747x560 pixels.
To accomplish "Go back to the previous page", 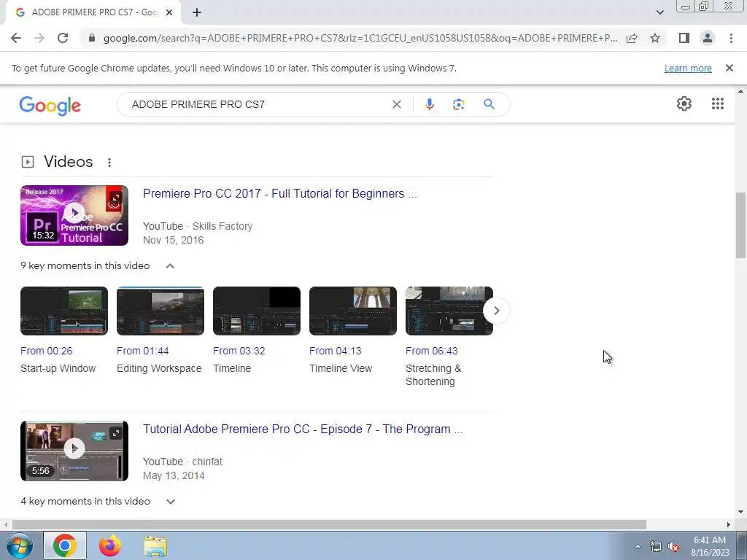I will click(16, 38).
